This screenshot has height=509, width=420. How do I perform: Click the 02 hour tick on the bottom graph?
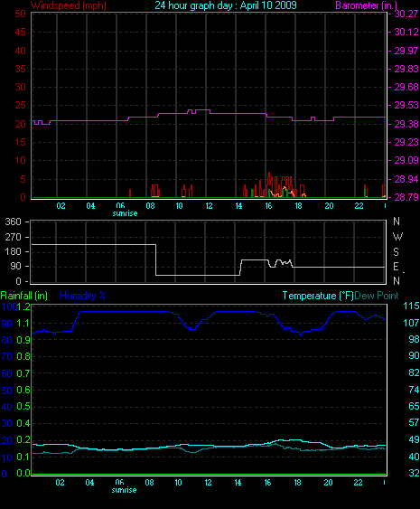click(61, 483)
